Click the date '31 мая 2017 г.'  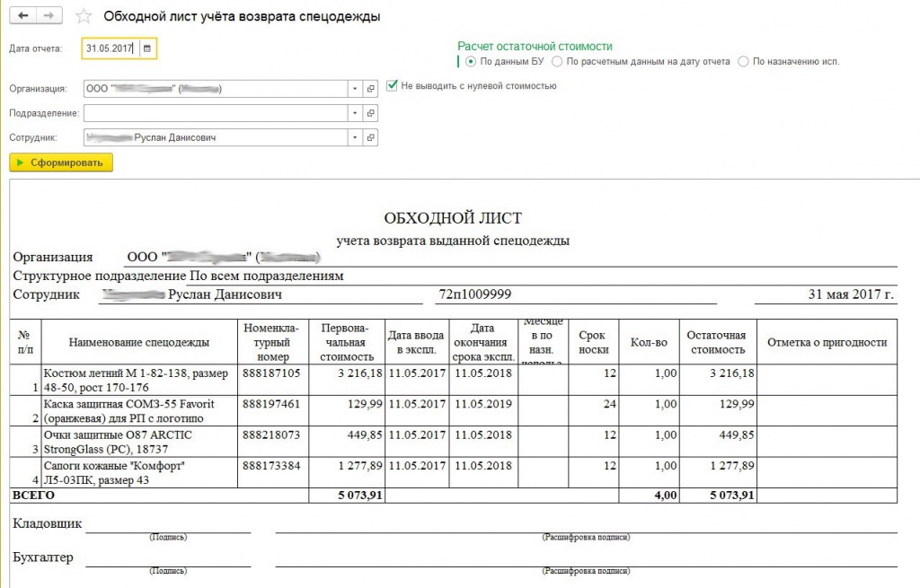tap(851, 294)
